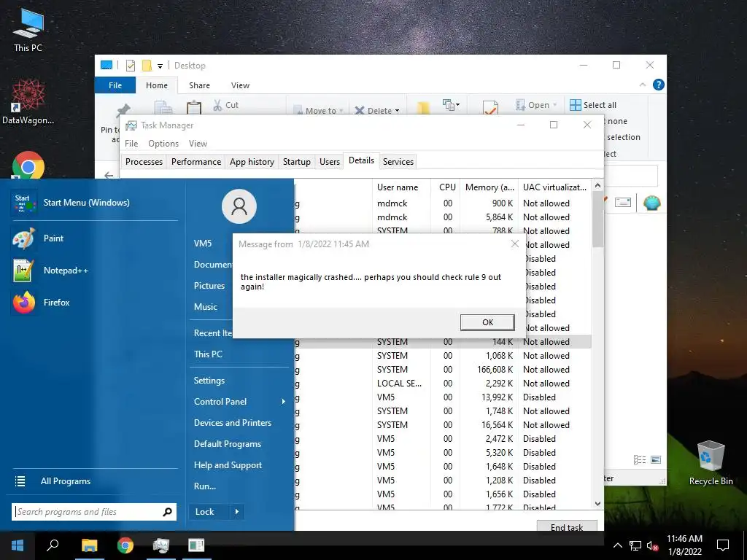Close the Message from dialog
The image size is (747, 560).
(514, 244)
